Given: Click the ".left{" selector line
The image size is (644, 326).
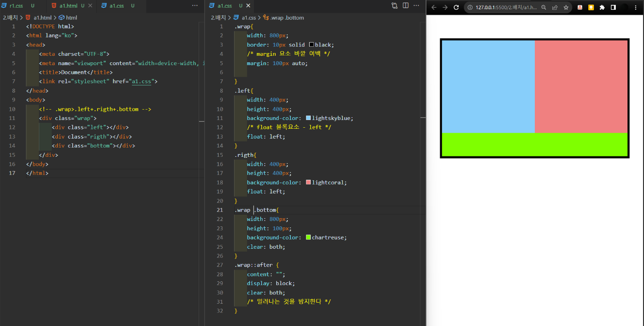Looking at the screenshot, I should coord(244,90).
